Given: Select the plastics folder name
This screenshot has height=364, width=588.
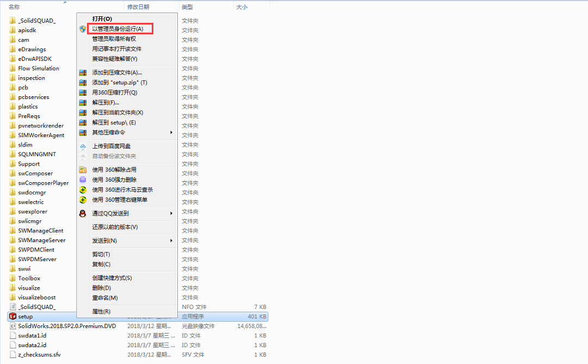Looking at the screenshot, I should [x=28, y=107].
